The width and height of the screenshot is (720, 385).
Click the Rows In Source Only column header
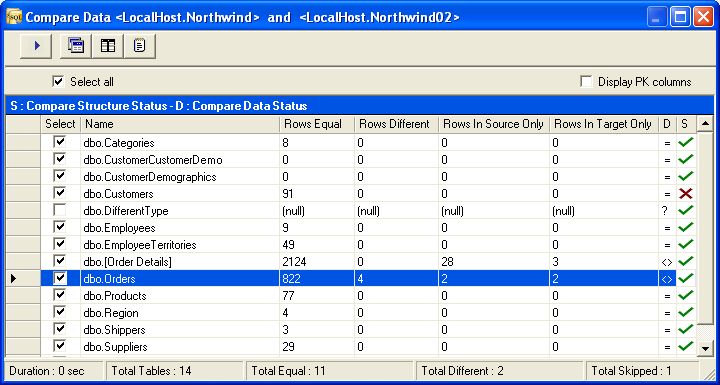pos(494,124)
